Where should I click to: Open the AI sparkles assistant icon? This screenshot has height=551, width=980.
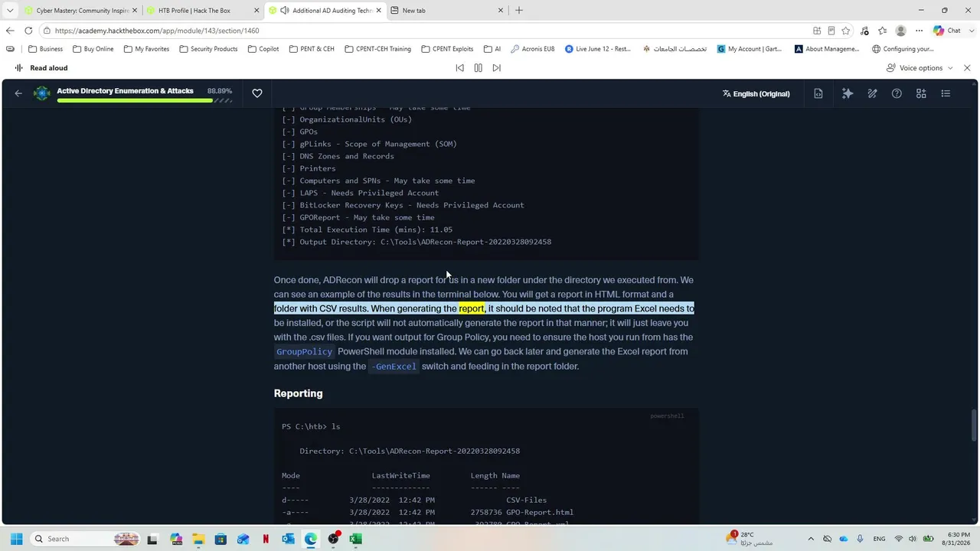[848, 93]
